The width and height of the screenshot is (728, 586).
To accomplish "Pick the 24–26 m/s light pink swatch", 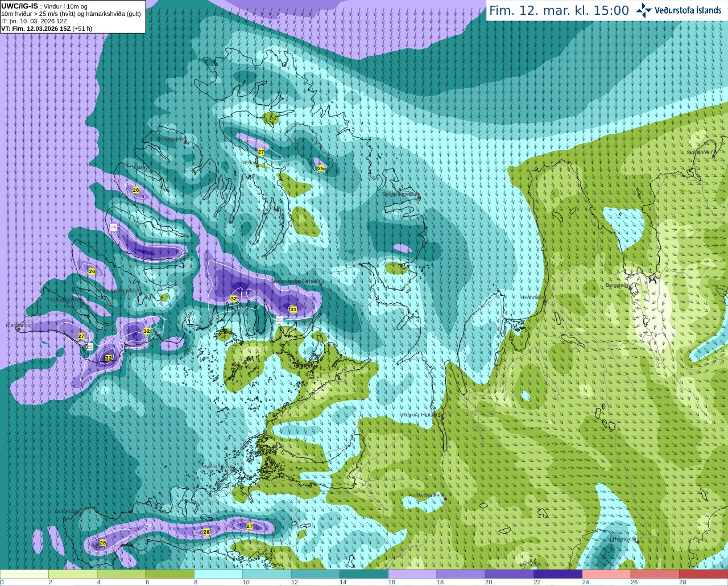I will pos(607,573).
